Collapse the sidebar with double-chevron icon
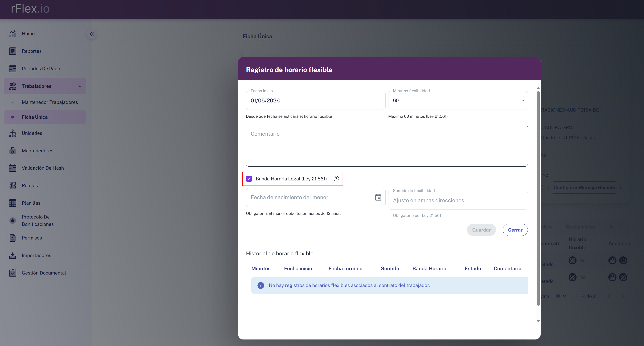Image resolution: width=644 pixels, height=346 pixels. click(x=92, y=34)
